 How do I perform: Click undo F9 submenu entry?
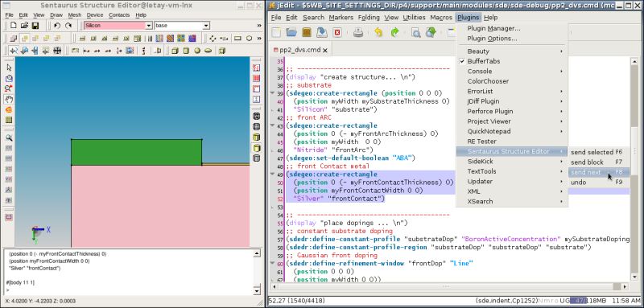tap(599, 183)
